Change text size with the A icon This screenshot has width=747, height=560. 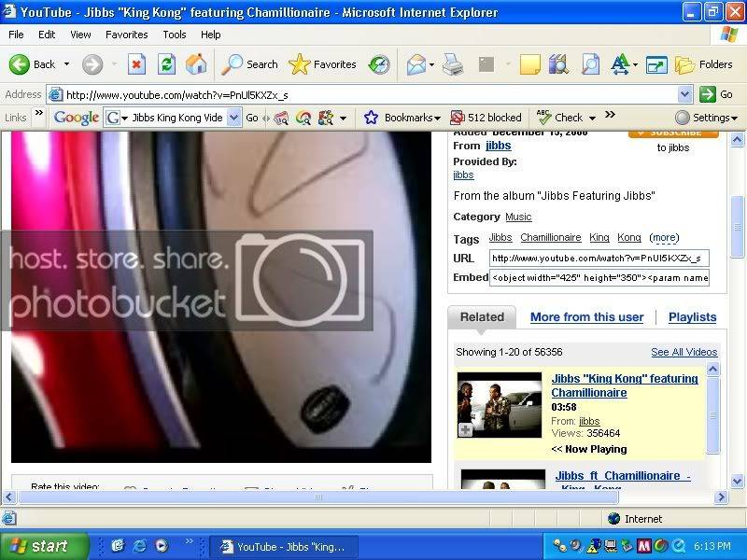(x=620, y=64)
